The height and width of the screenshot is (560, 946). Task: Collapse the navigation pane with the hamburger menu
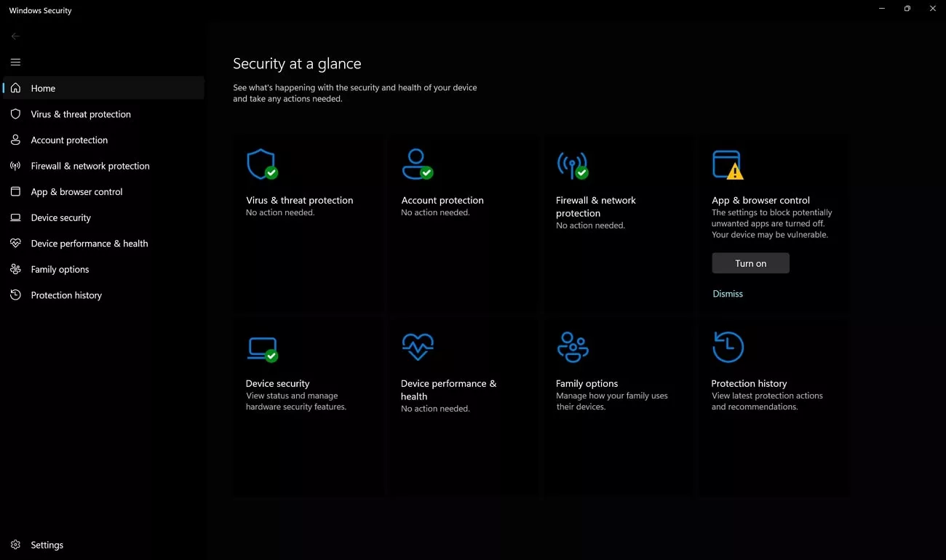coord(15,62)
